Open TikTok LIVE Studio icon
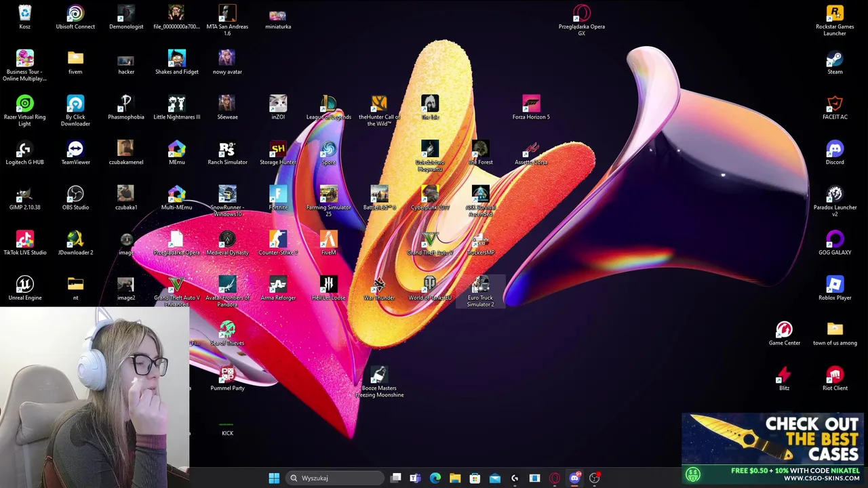 coord(24,244)
